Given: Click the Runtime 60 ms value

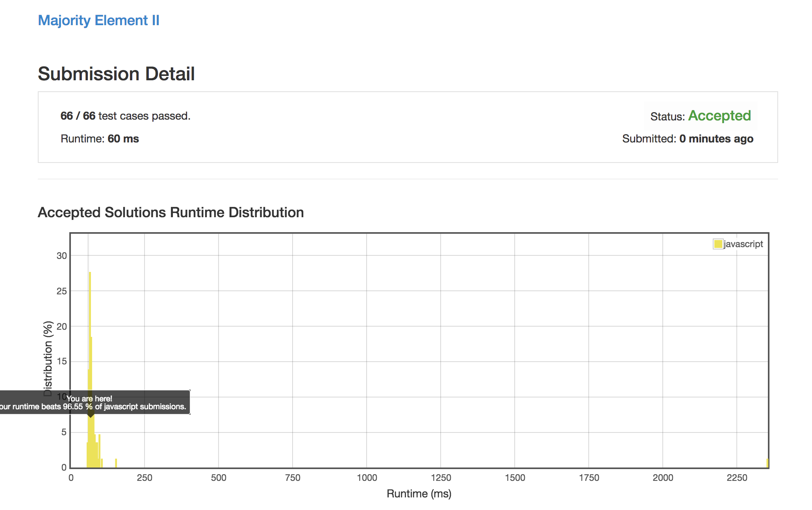Looking at the screenshot, I should (x=123, y=139).
